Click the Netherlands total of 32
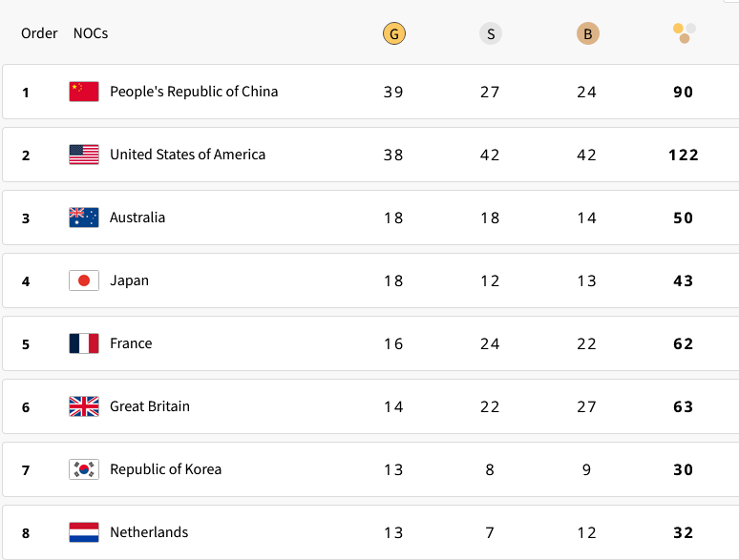Screen dimensions: 739x560 (x=683, y=532)
